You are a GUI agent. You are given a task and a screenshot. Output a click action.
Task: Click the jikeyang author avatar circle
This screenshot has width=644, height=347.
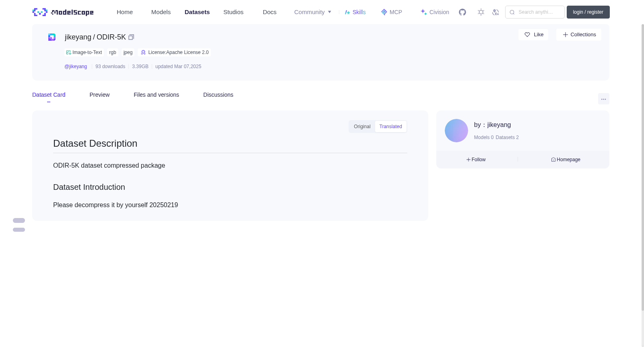pyautogui.click(x=456, y=131)
